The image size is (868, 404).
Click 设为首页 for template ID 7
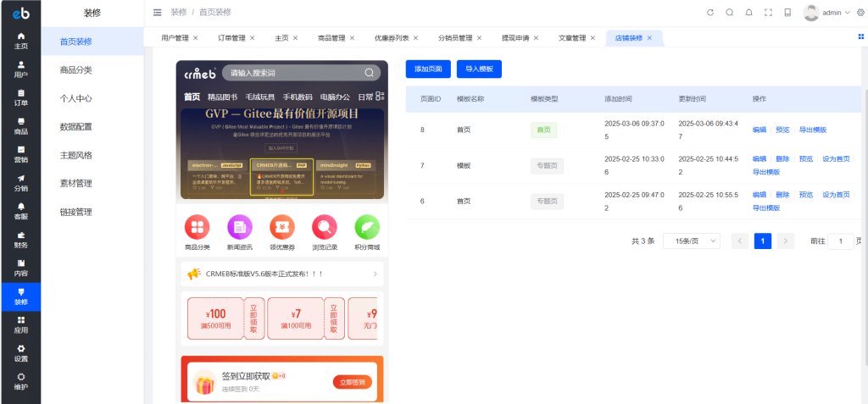(x=836, y=158)
